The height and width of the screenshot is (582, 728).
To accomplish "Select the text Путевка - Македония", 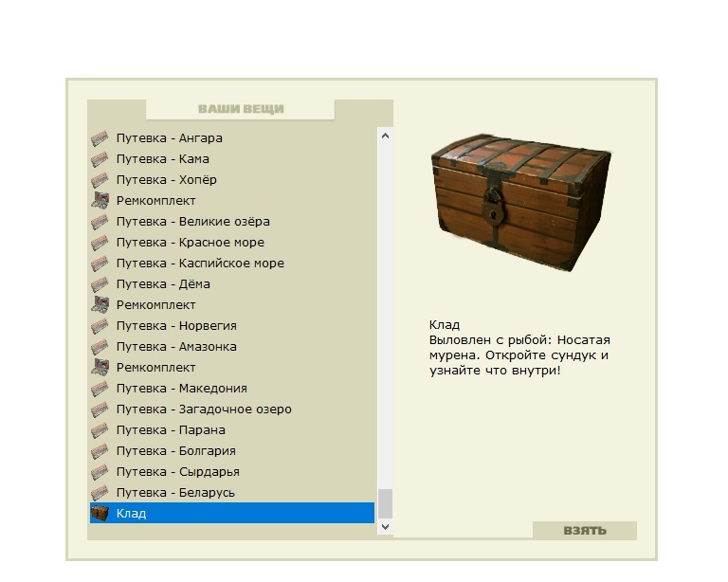I will click(182, 389).
